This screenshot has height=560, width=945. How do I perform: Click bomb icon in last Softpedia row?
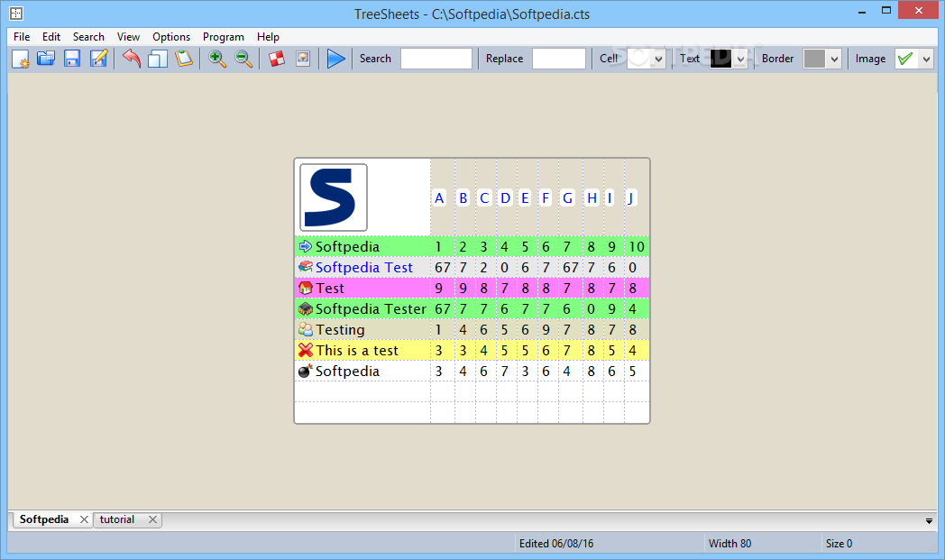(x=306, y=371)
